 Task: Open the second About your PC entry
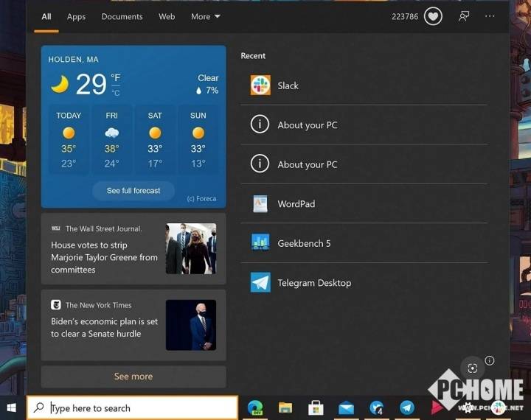coord(364,164)
